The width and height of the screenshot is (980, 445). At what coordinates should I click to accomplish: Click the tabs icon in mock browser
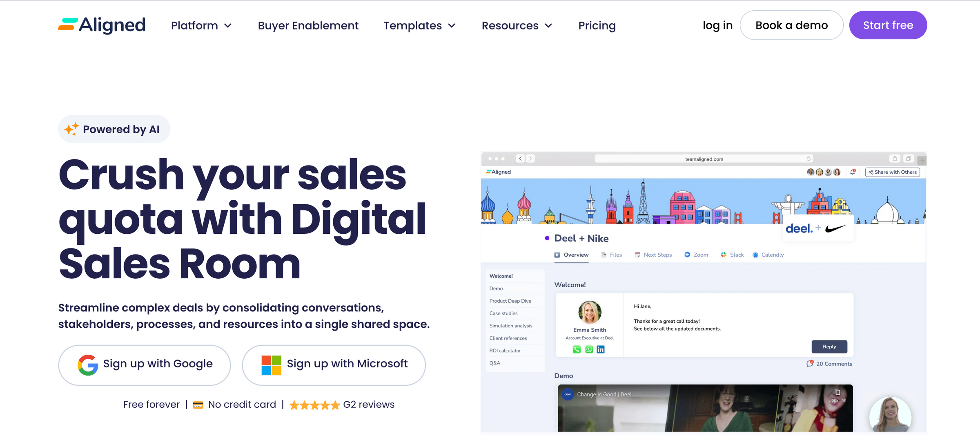click(909, 159)
